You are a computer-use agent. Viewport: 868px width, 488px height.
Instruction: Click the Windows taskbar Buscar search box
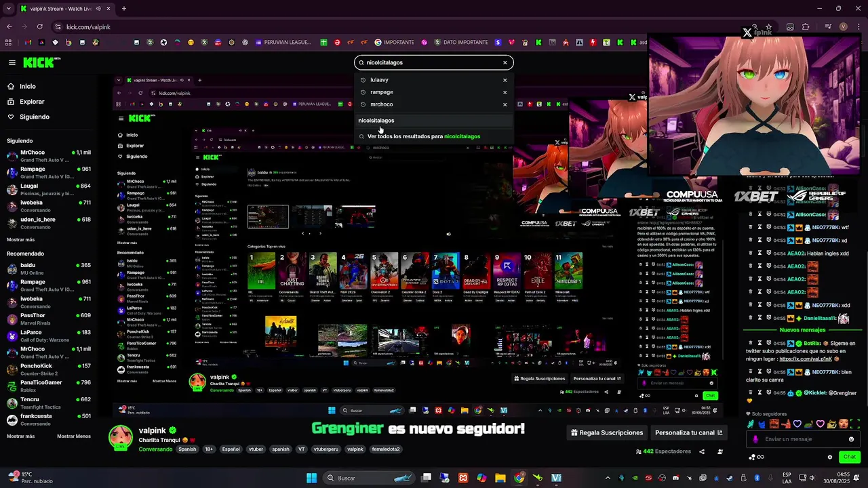tap(370, 478)
